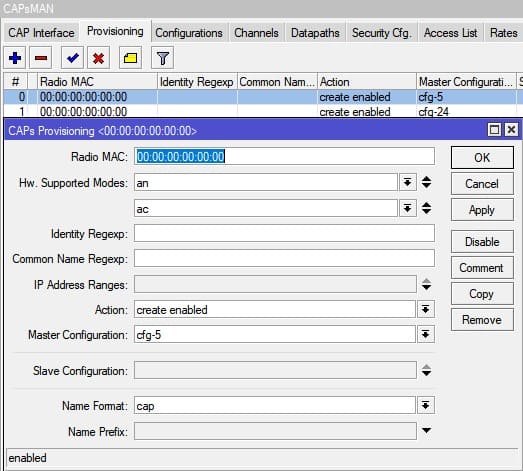The image size is (523, 471).
Task: Apply the provisioning changes
Action: click(x=482, y=209)
